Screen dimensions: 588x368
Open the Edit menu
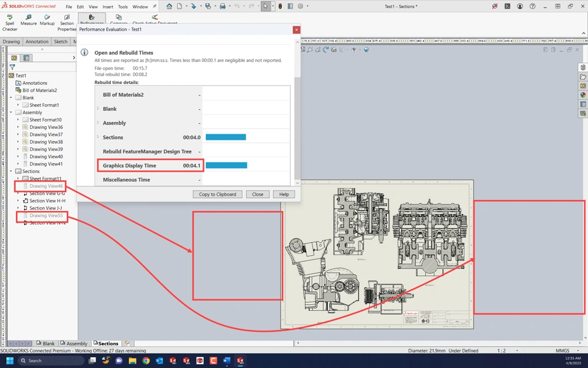tap(80, 7)
